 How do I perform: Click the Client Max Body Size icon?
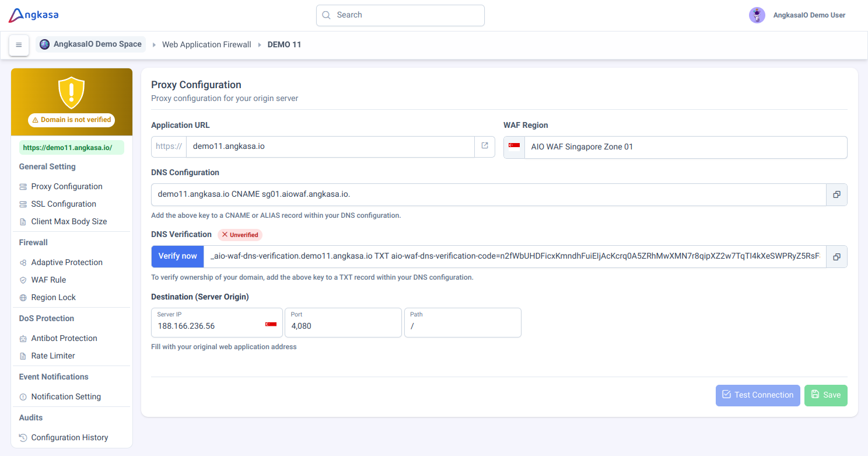23,222
